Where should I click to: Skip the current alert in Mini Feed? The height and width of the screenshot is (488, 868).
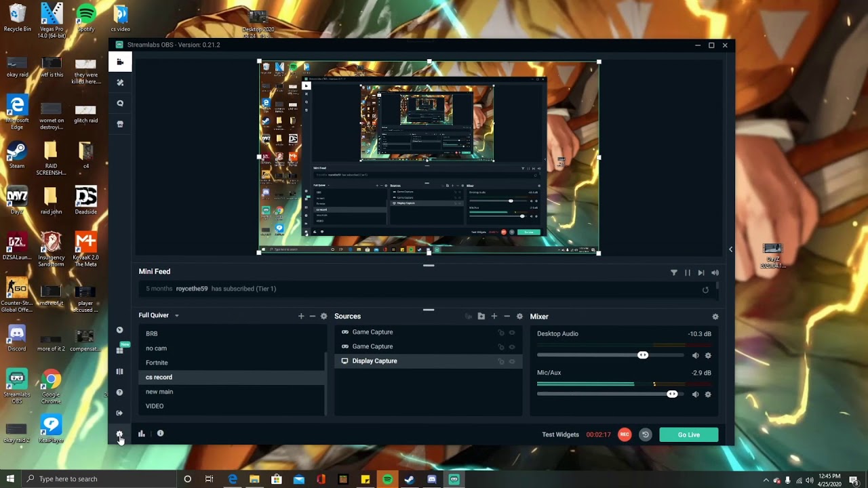[701, 272]
